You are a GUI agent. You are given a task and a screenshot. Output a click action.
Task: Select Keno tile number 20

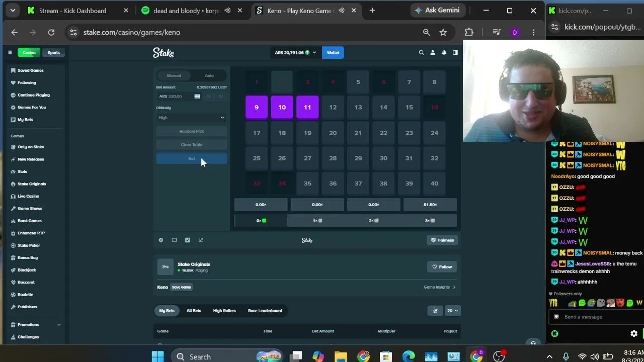pyautogui.click(x=333, y=133)
